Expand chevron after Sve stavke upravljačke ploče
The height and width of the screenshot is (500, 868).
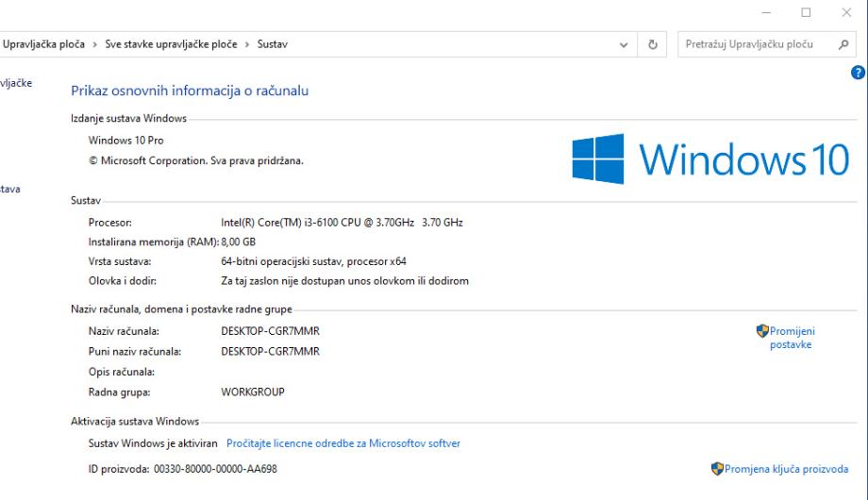[247, 44]
